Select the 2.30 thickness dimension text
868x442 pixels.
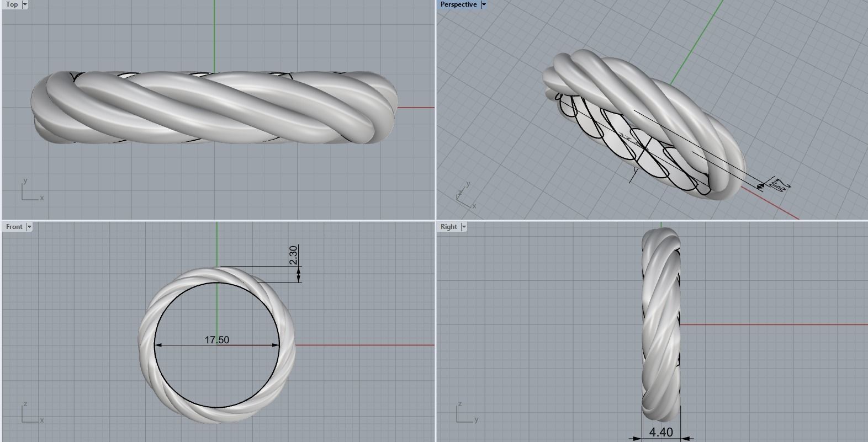pyautogui.click(x=293, y=254)
